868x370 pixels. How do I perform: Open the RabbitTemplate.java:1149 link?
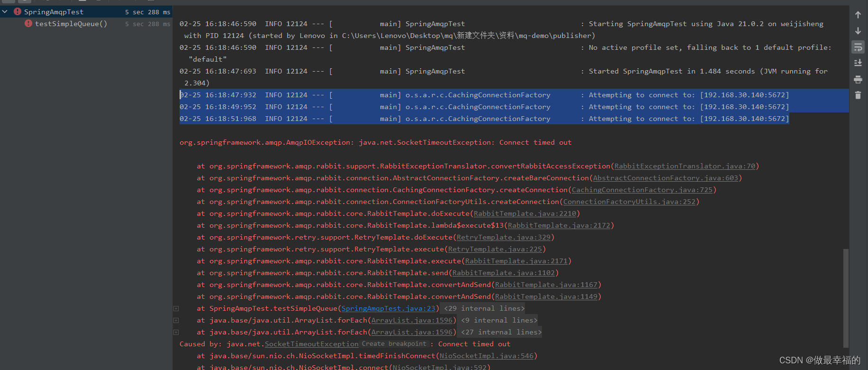546,296
